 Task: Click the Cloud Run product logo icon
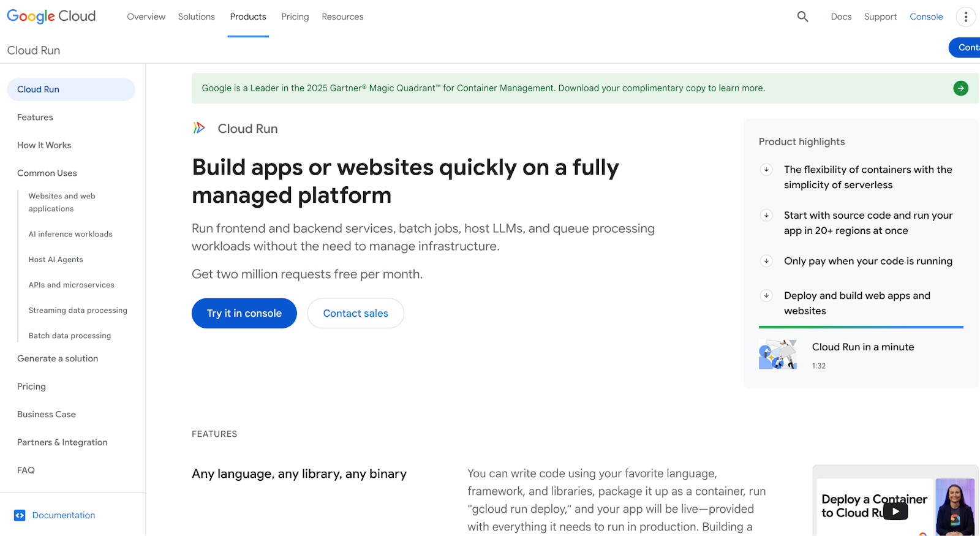coord(199,128)
